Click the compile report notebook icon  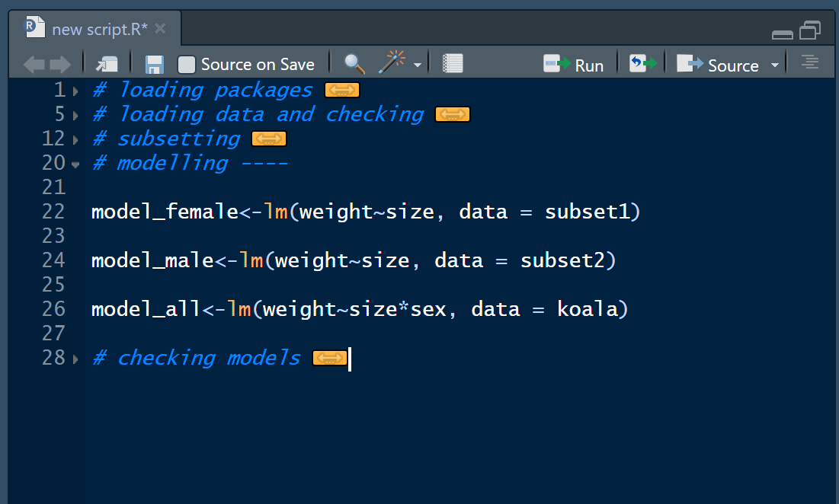click(453, 64)
